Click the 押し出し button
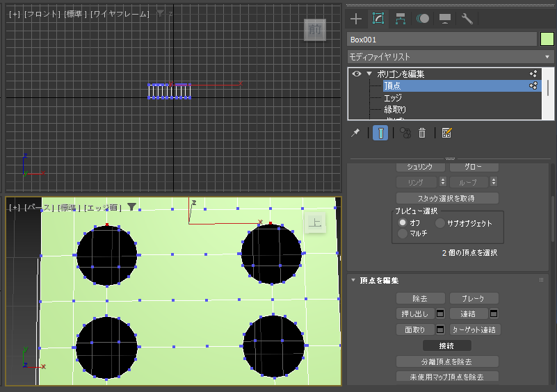Viewport: 557px width, 392px height. [416, 314]
